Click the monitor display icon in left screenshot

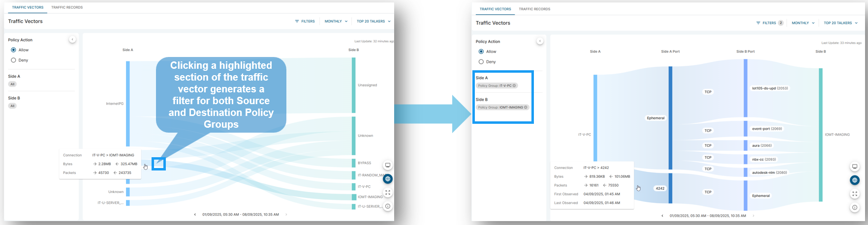388,166
